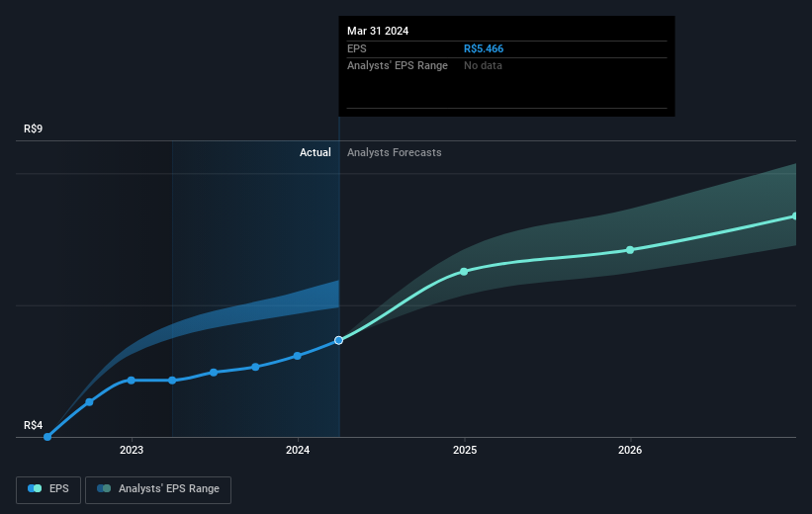This screenshot has height=514, width=812.
Task: Click the No data value in tooltip
Action: coord(483,66)
